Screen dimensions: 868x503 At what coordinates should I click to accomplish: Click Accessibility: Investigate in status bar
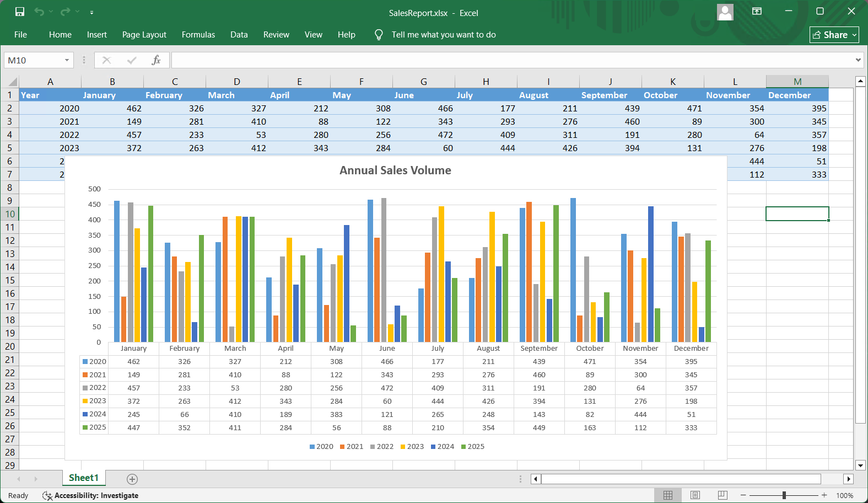point(91,495)
